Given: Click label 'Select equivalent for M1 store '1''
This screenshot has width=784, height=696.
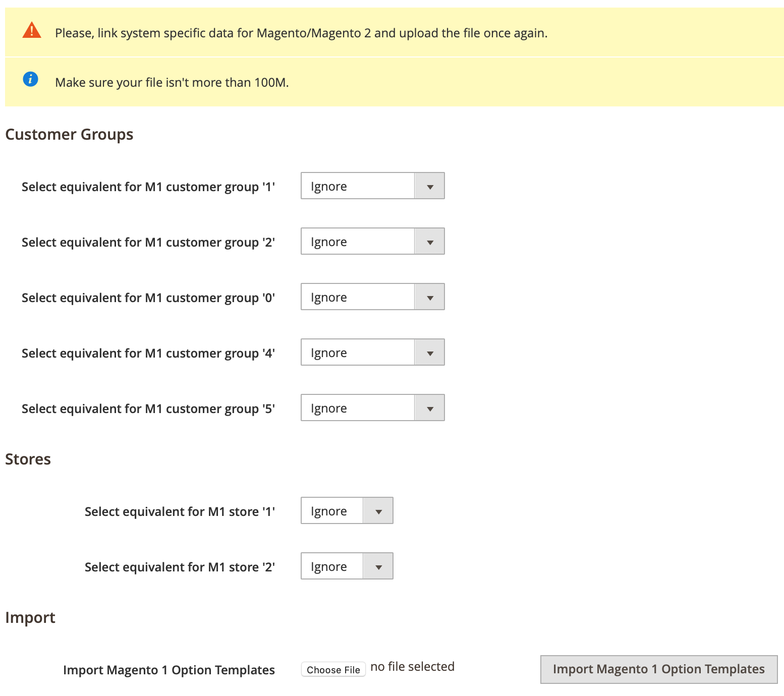Looking at the screenshot, I should (180, 512).
